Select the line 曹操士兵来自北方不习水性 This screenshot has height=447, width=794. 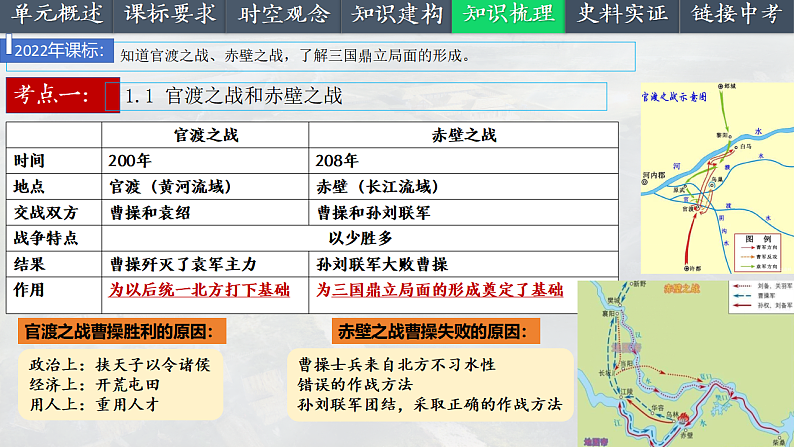[x=396, y=364]
